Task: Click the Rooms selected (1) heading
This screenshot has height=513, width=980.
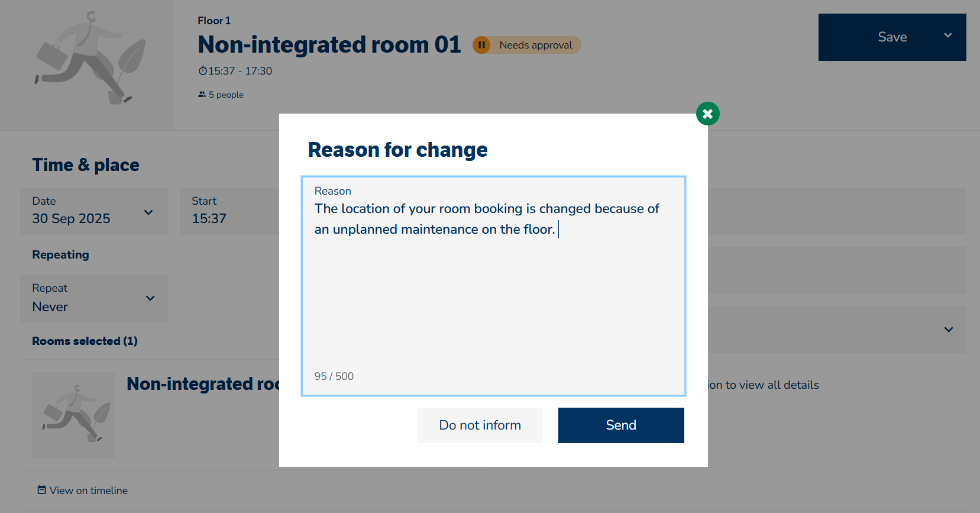Action: pos(85,341)
